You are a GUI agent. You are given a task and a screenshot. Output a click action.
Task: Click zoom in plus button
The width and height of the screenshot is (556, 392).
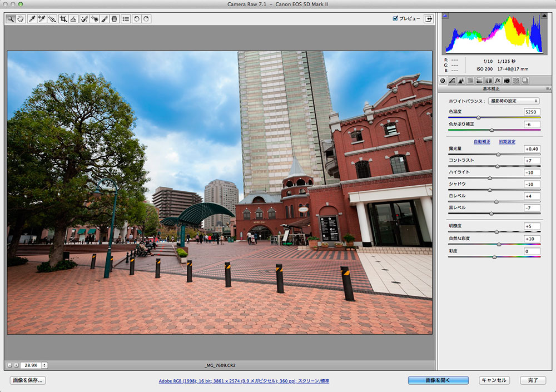(16, 365)
